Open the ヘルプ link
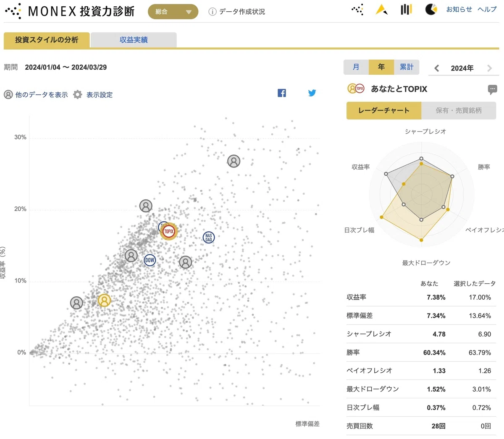This screenshot has width=504, height=439. pyautogui.click(x=487, y=9)
